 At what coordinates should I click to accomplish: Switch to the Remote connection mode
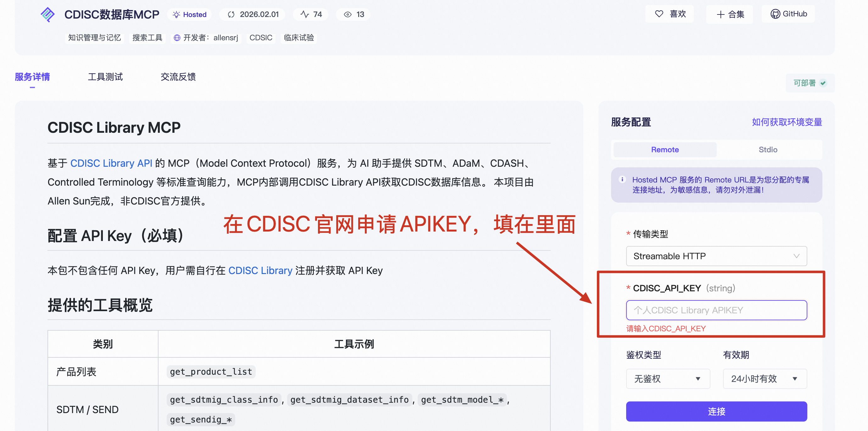(665, 150)
